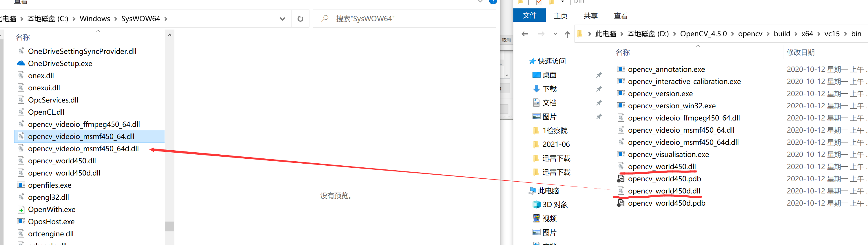Image resolution: width=868 pixels, height=245 pixels.
Task: Click opencv_visualisation.exe icon
Action: [x=621, y=154]
